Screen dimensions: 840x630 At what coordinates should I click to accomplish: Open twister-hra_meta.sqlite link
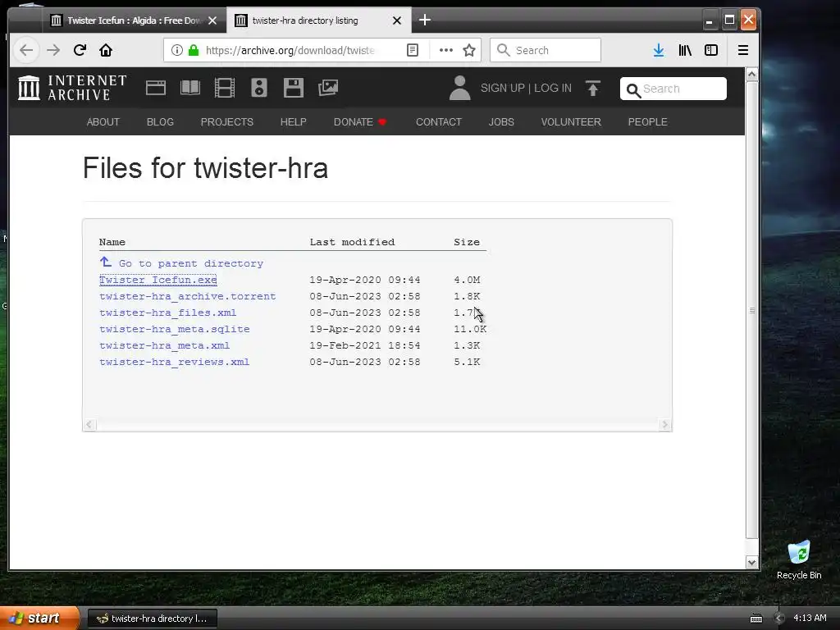175,329
